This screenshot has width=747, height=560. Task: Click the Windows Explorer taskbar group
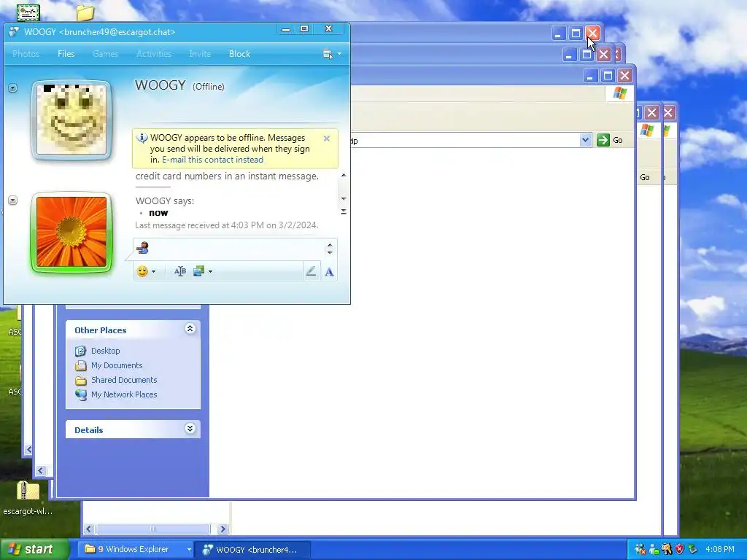(x=133, y=550)
